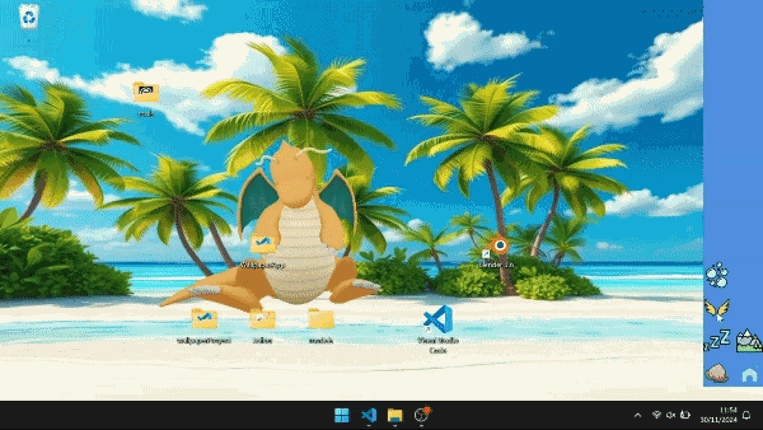Select the sleeping Zzz icon
Screen dimensions: 763x430
tap(717, 340)
